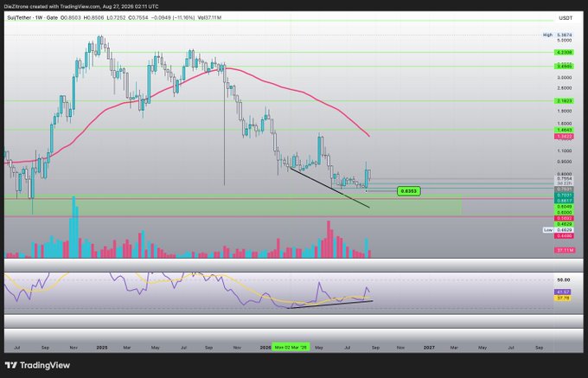Click the High 5.3674 marker label
The height and width of the screenshot is (378, 588).
point(558,35)
